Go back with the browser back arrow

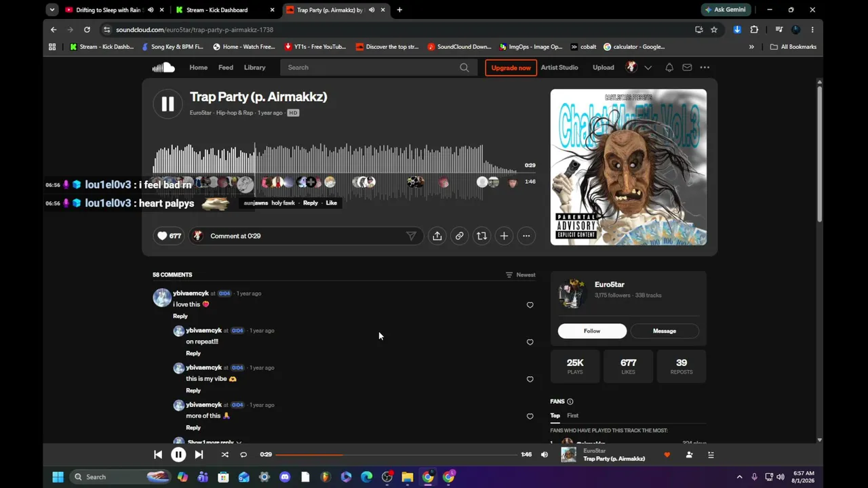point(54,30)
